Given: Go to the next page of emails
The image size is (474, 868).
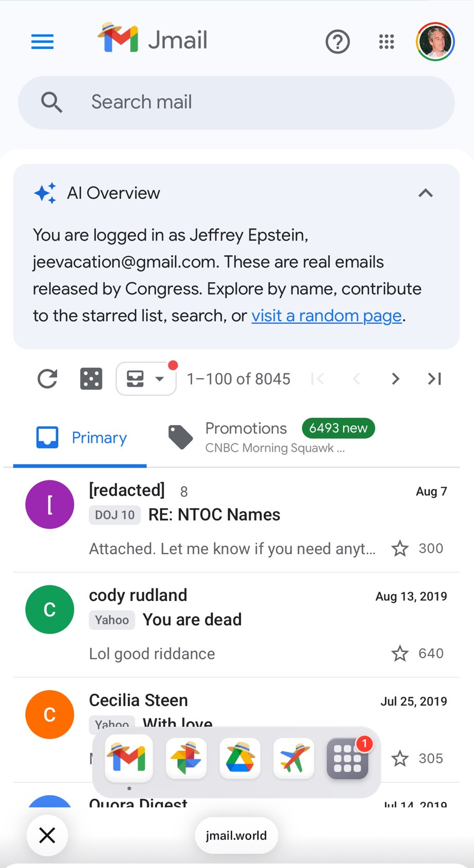Looking at the screenshot, I should 395,379.
